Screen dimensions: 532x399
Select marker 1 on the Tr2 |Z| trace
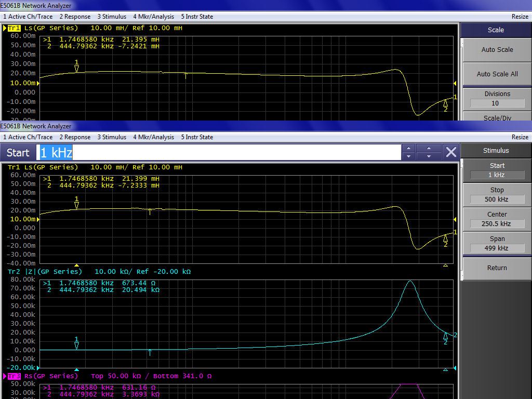click(77, 343)
